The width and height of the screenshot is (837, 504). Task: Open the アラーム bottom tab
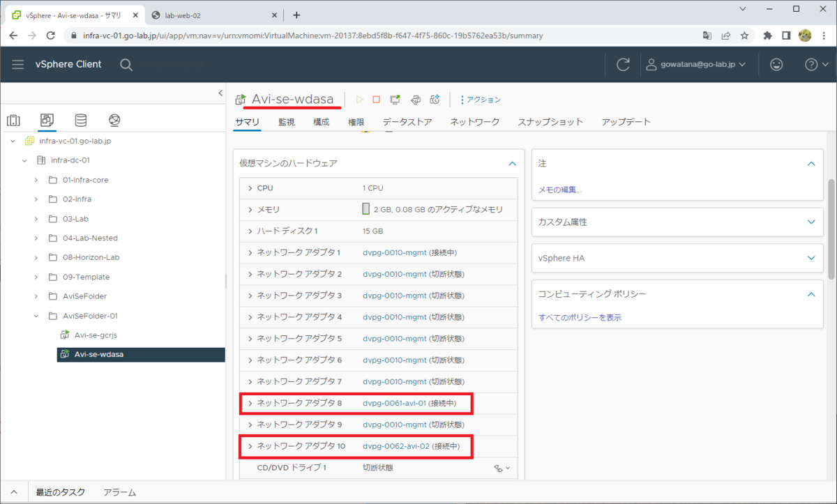(119, 492)
